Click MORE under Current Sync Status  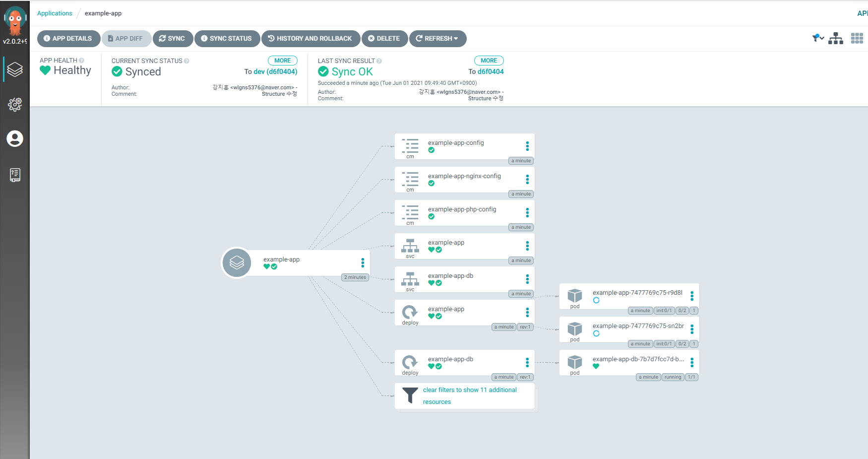tap(283, 61)
